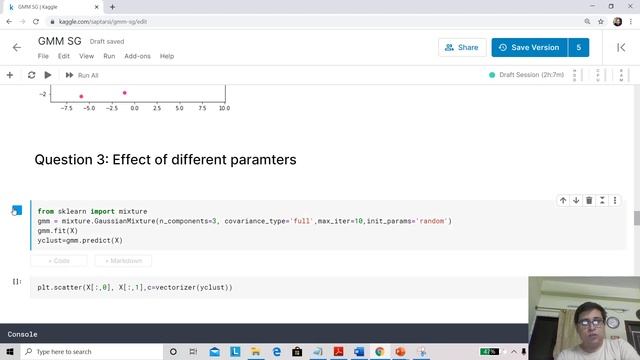Click inside the plt.scatter code cell
The height and width of the screenshot is (360, 640).
point(279,287)
